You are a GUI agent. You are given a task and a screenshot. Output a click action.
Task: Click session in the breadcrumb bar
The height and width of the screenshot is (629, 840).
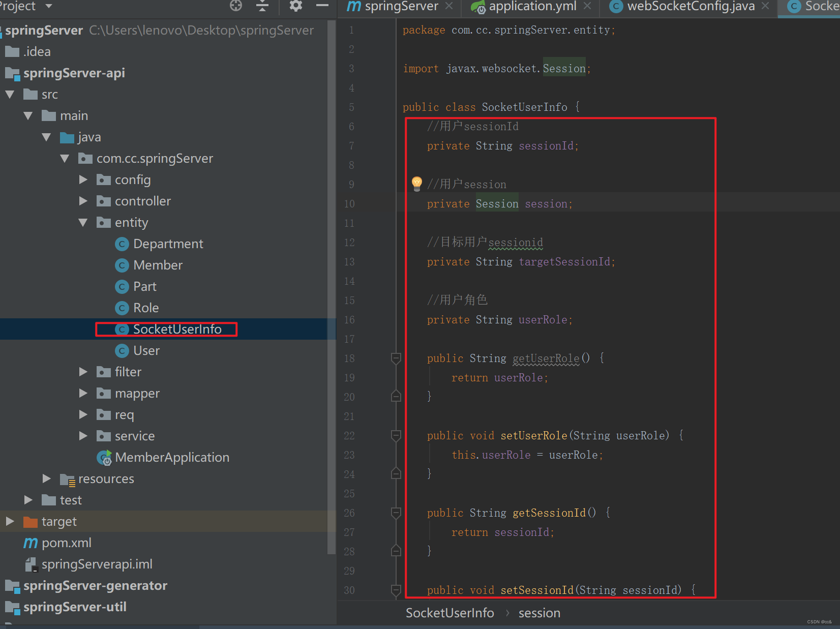click(539, 613)
